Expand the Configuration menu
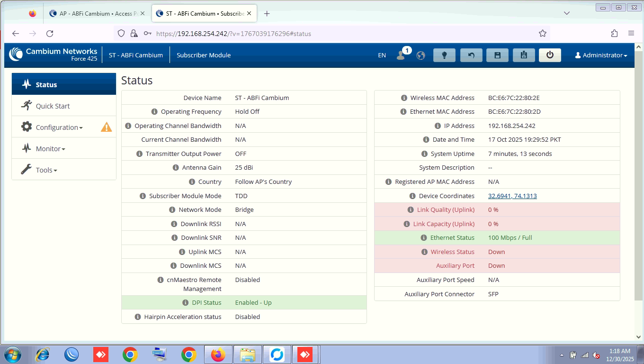Image resolution: width=644 pixels, height=364 pixels. [x=59, y=127]
